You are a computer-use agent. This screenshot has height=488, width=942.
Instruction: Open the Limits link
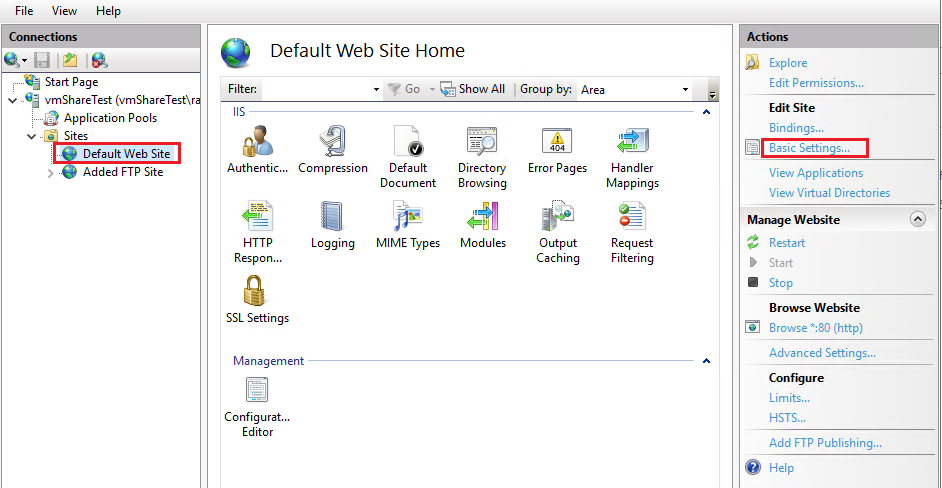coord(789,398)
